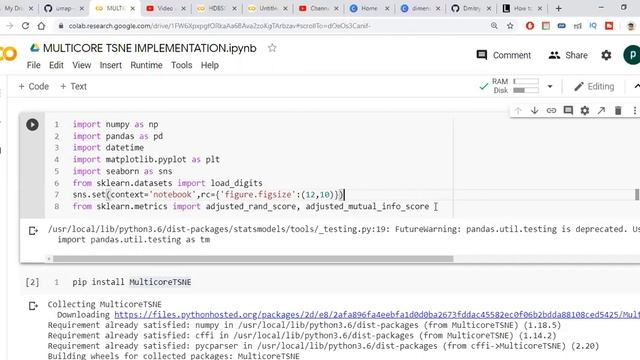Open cell more options menu

pyautogui.click(x=634, y=111)
